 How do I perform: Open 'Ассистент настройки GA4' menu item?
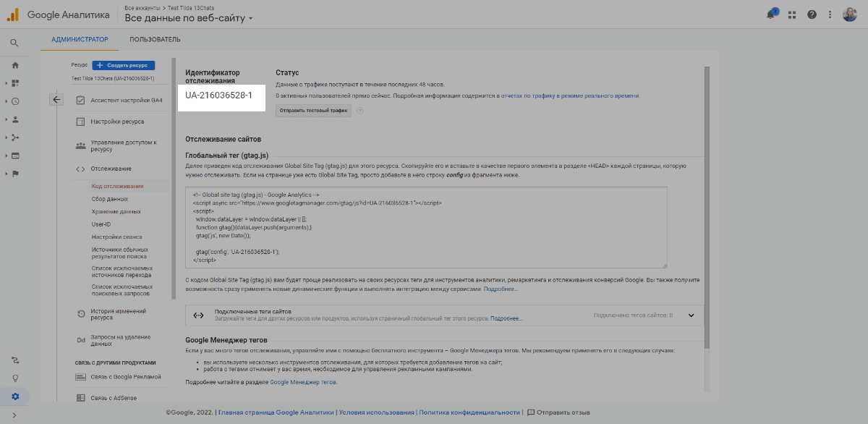[126, 100]
